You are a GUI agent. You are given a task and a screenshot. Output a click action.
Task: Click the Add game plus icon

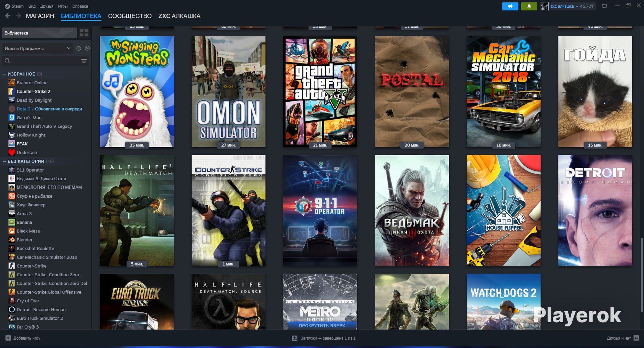[8, 338]
